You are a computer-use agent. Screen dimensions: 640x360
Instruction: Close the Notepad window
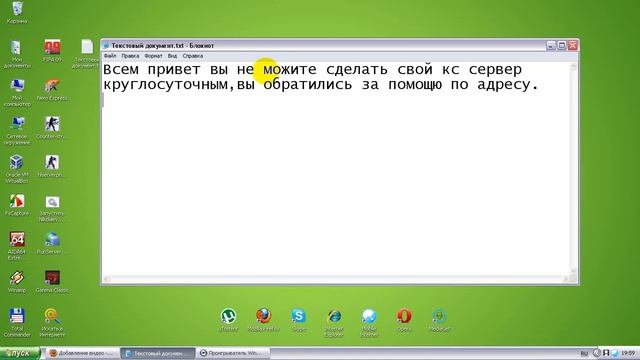[x=573, y=46]
